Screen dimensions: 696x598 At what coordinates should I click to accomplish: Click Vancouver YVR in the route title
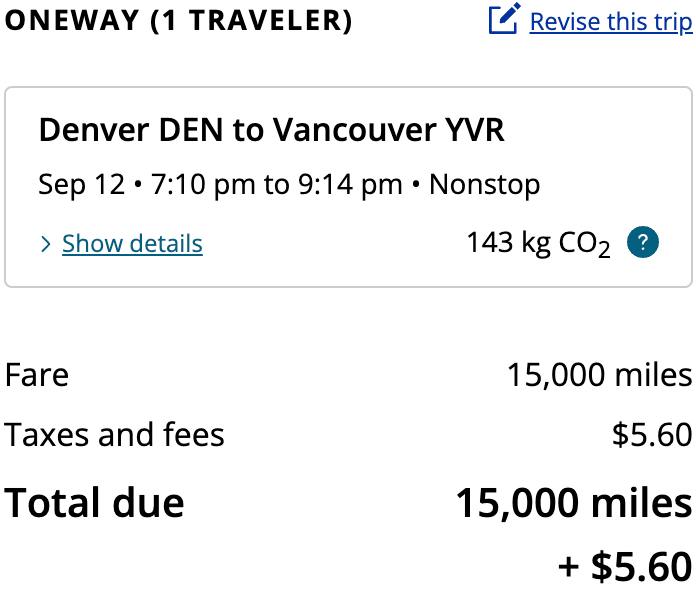[388, 130]
